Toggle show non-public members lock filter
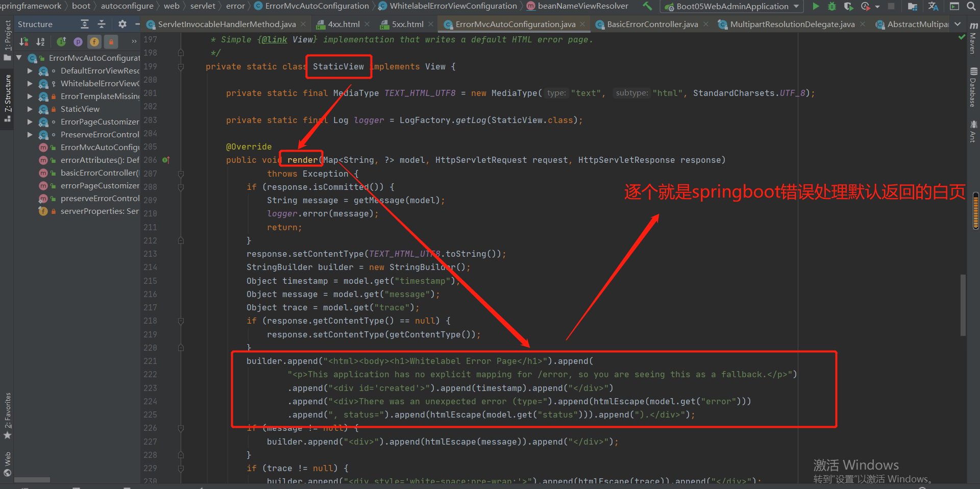 pyautogui.click(x=111, y=41)
